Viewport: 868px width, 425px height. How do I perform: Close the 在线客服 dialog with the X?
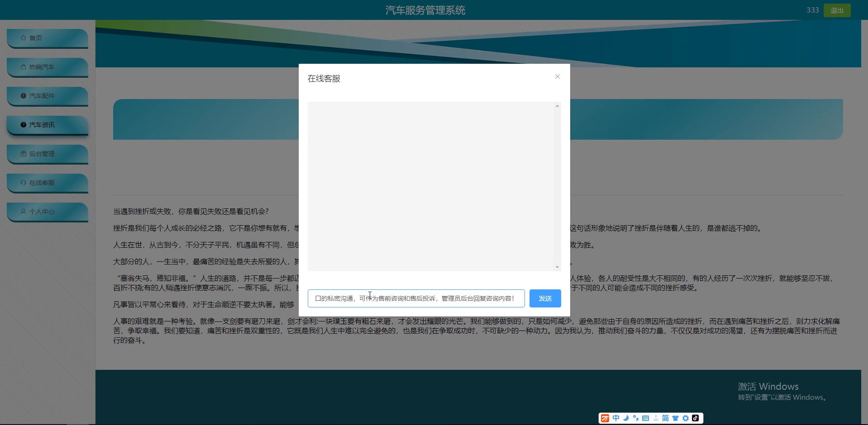click(x=558, y=76)
